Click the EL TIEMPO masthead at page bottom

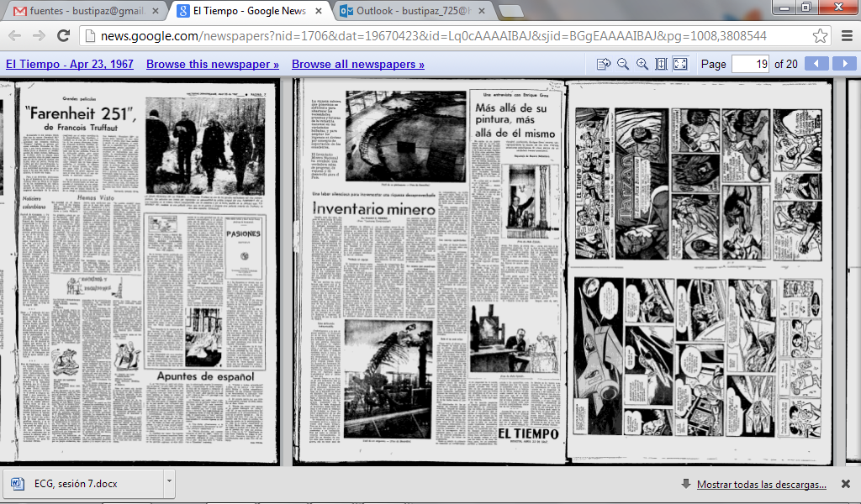[528, 433]
